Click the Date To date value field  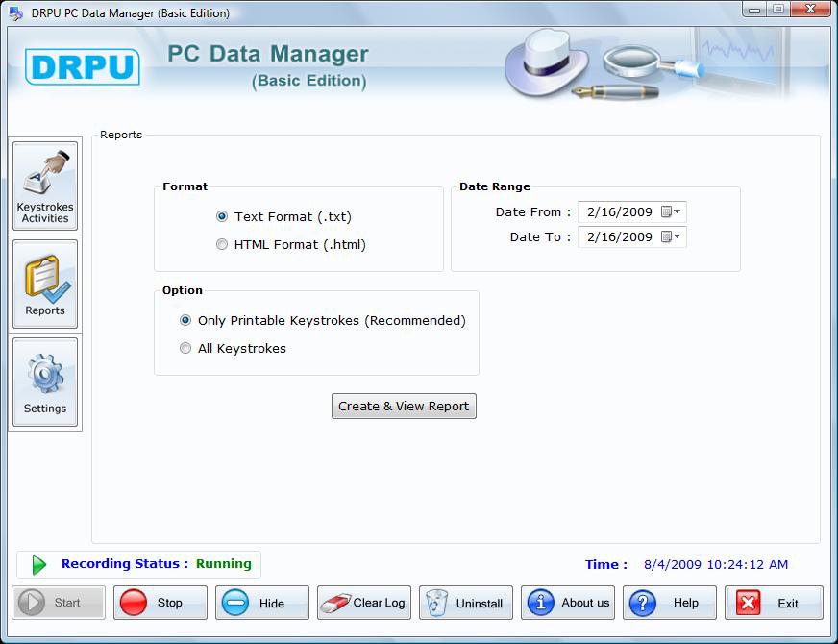point(620,236)
